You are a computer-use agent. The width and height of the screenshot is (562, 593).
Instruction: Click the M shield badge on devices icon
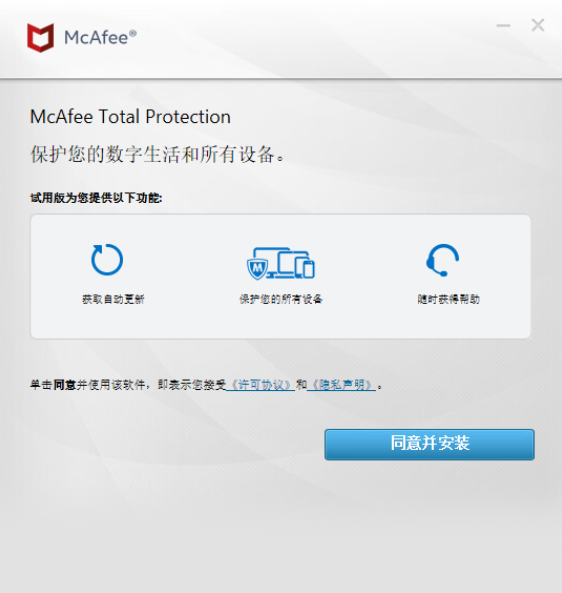(257, 269)
